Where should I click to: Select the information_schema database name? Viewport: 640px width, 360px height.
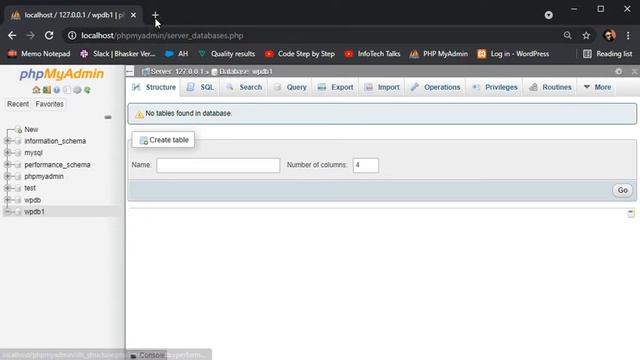55,141
